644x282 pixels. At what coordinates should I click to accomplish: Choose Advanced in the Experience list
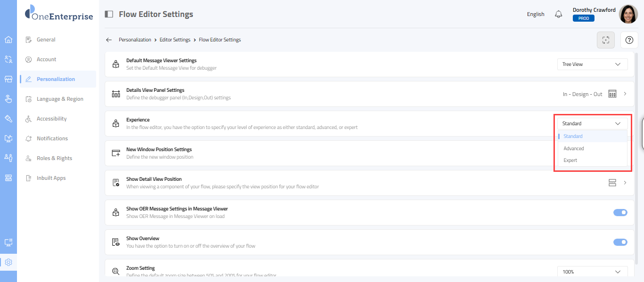pos(574,148)
